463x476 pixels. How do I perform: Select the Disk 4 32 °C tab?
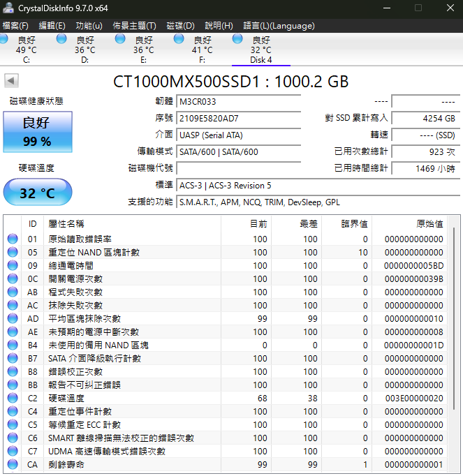(261, 50)
